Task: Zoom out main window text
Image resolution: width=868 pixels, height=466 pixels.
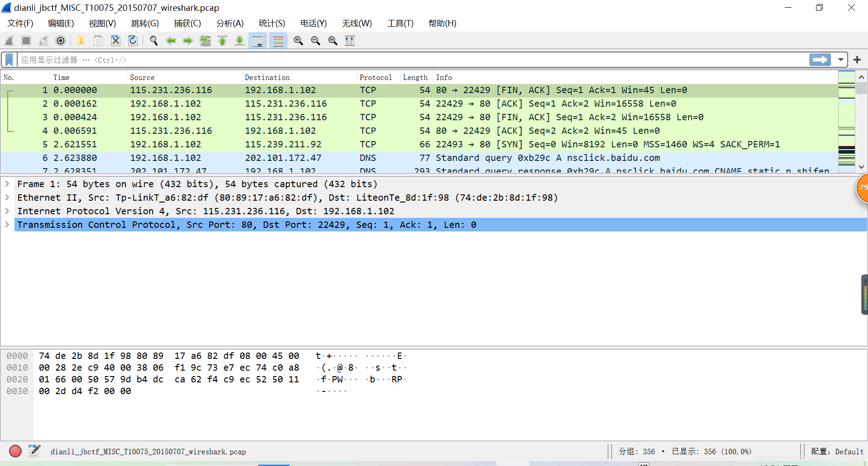Action: click(x=316, y=41)
